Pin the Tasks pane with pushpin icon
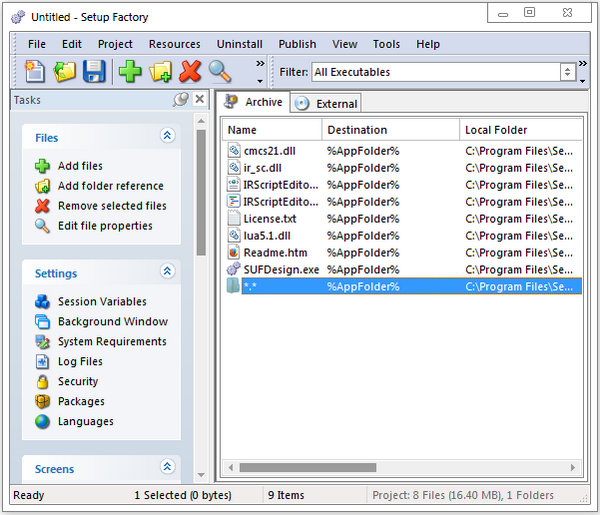This screenshot has width=600, height=515. 180,100
